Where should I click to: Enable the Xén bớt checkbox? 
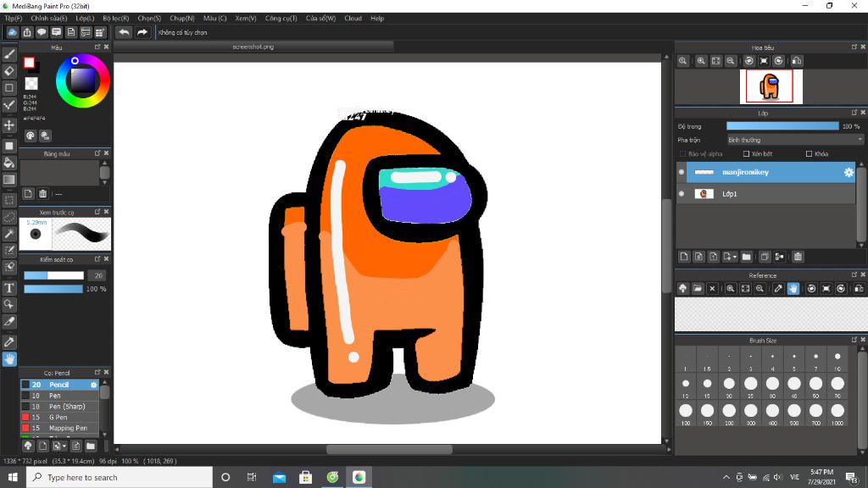(746, 154)
